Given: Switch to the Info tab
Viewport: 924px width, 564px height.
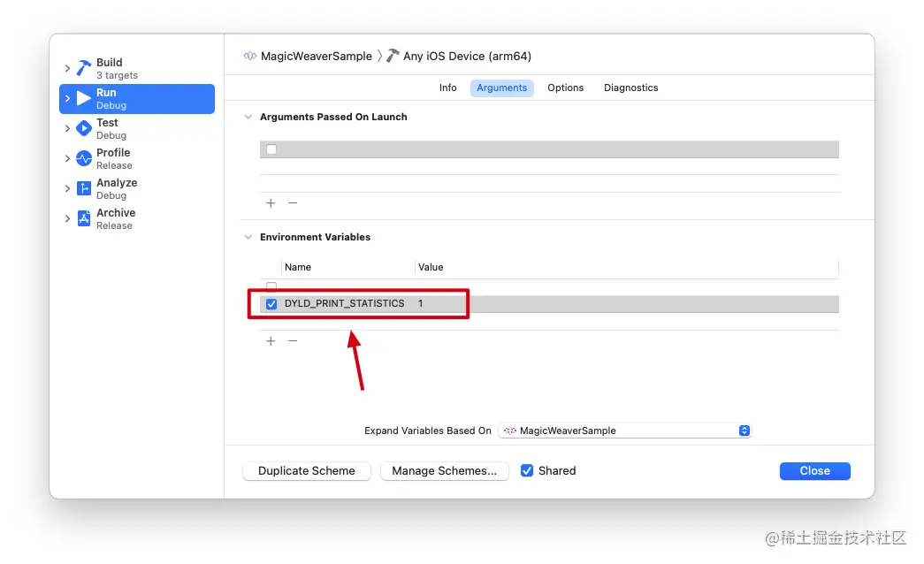Looking at the screenshot, I should [x=448, y=88].
